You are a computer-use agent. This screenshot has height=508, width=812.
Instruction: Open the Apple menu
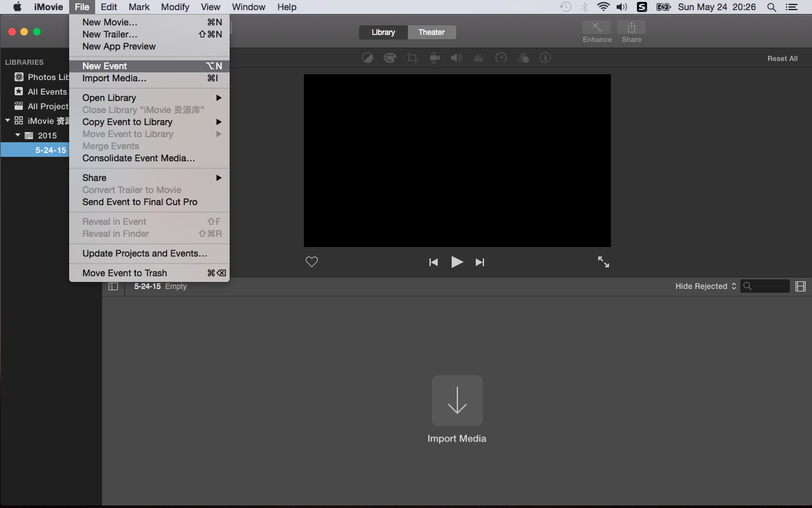[x=17, y=7]
